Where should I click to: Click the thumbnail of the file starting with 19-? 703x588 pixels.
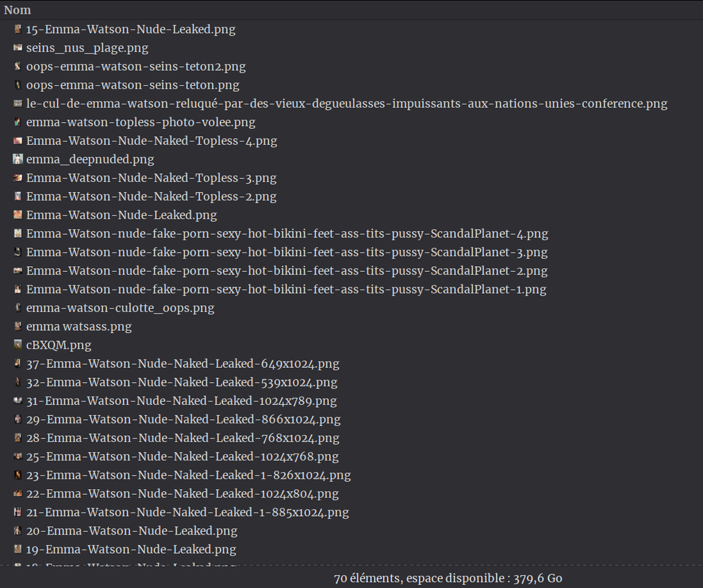(x=18, y=549)
